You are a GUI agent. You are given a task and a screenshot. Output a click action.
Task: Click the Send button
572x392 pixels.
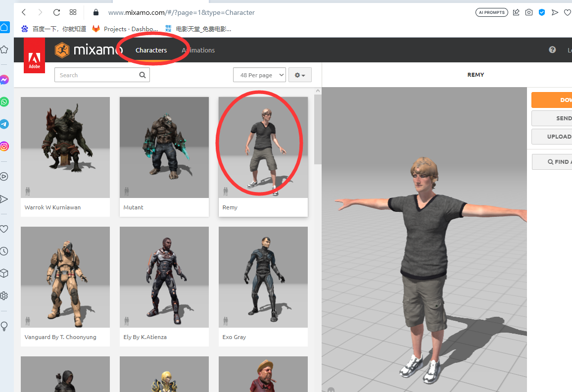click(x=552, y=118)
